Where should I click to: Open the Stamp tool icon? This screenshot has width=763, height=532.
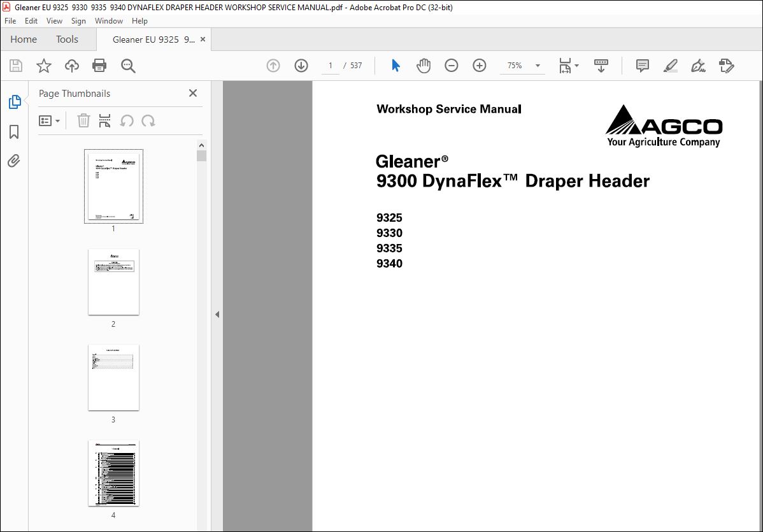[x=727, y=66]
